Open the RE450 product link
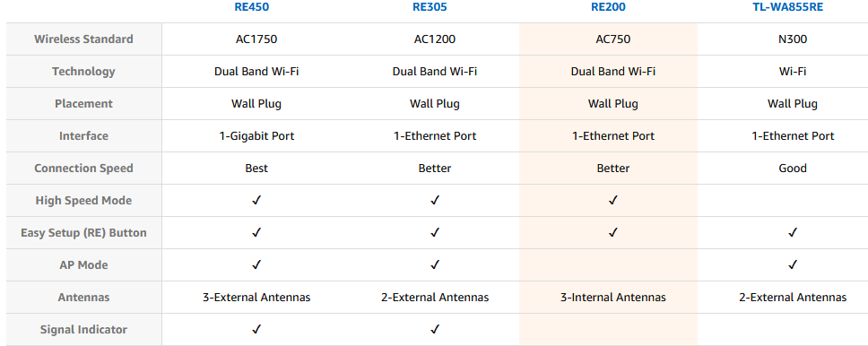868x346 pixels. click(256, 7)
